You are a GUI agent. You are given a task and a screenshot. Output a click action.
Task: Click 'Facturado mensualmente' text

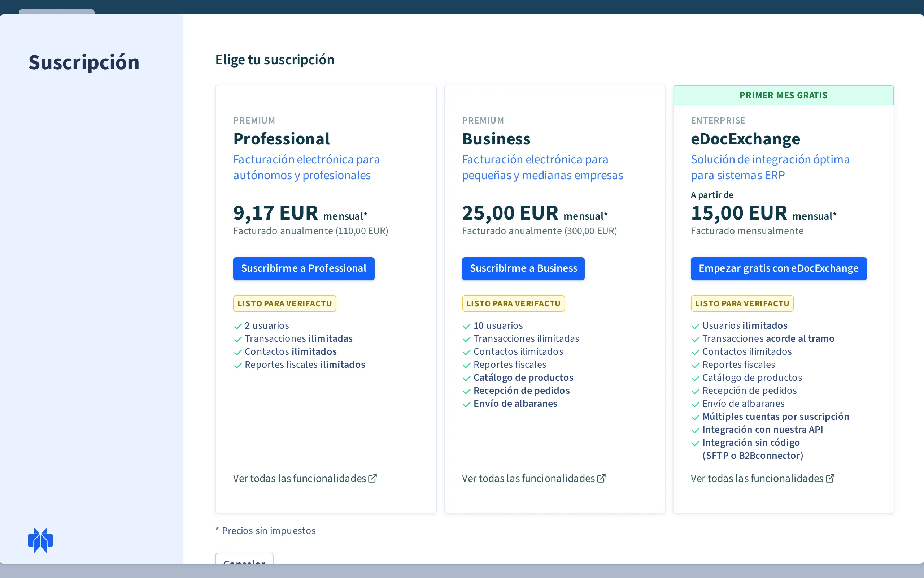click(747, 231)
